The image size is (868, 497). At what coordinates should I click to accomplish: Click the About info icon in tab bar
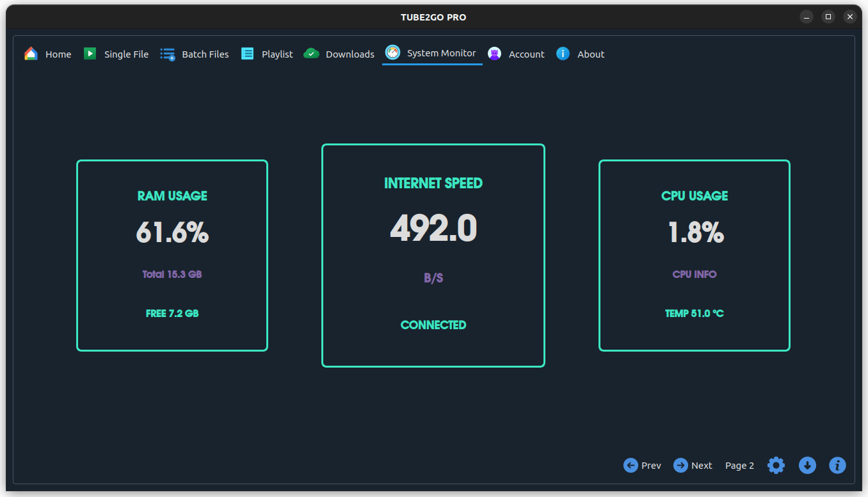point(563,54)
